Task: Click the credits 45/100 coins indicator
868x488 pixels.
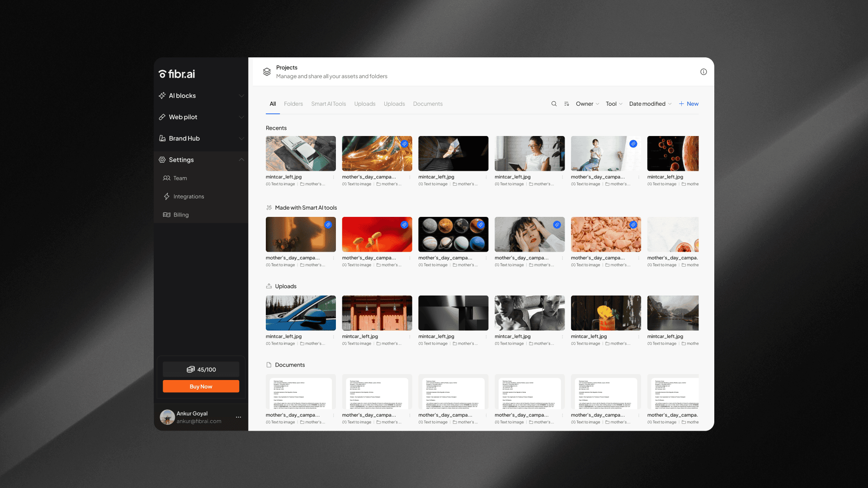Action: [201, 370]
